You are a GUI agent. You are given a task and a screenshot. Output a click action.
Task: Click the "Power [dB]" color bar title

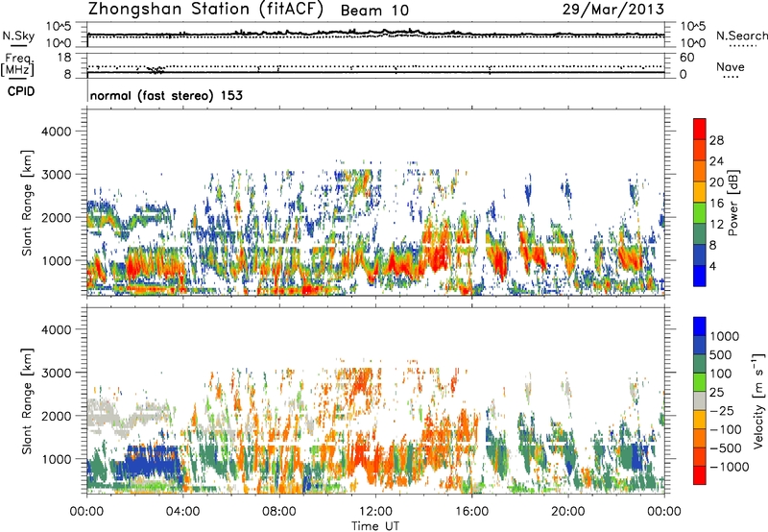click(x=733, y=203)
